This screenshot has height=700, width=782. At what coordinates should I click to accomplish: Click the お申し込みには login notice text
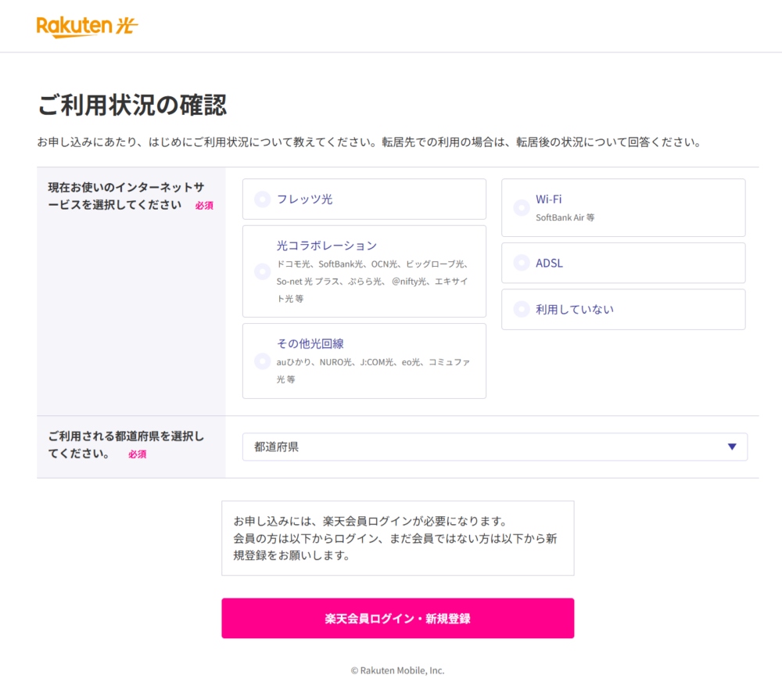point(395,538)
